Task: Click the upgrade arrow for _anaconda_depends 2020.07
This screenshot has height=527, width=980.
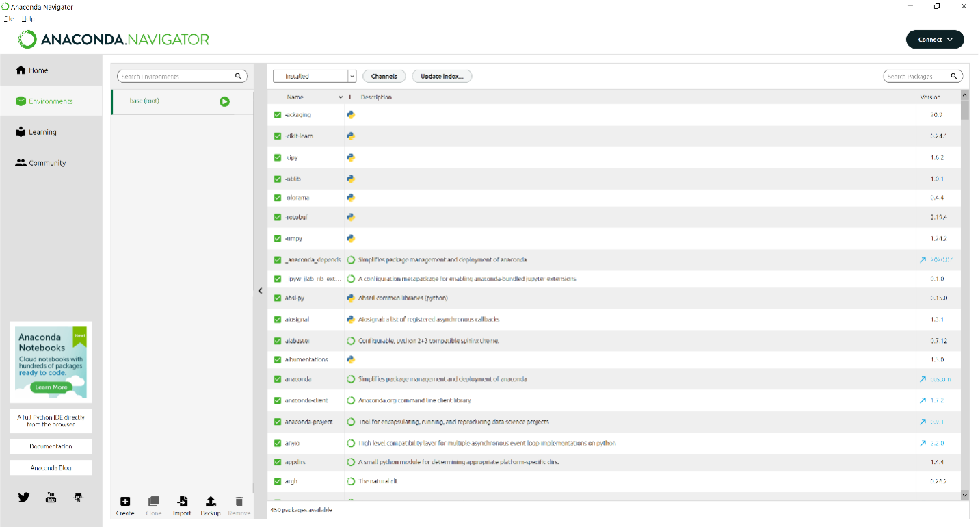Action: point(923,260)
